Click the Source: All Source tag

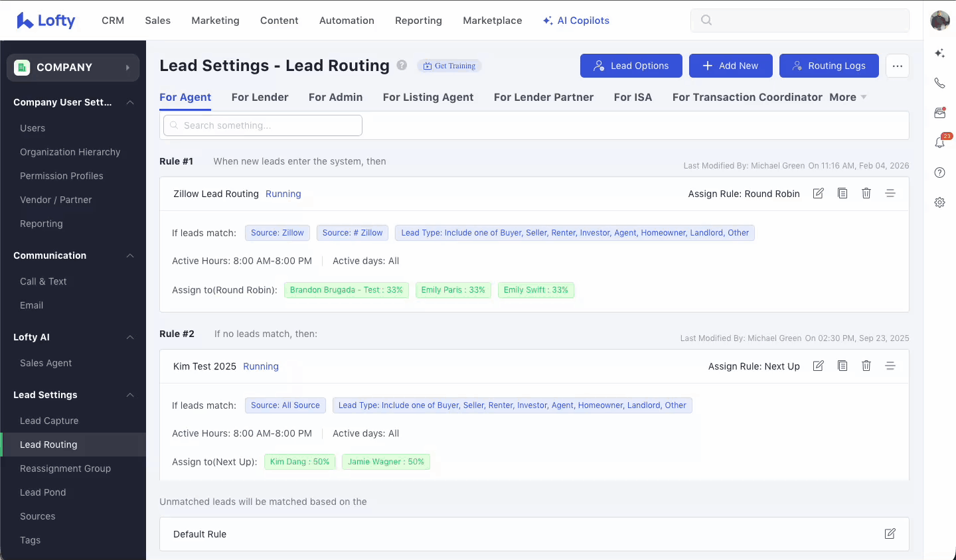285,405
